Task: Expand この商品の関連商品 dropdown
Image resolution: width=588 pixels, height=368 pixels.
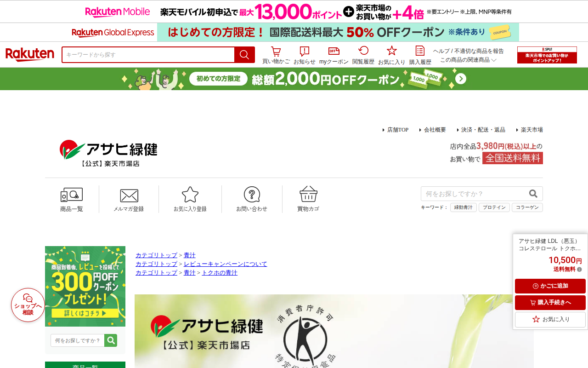Action: click(468, 60)
